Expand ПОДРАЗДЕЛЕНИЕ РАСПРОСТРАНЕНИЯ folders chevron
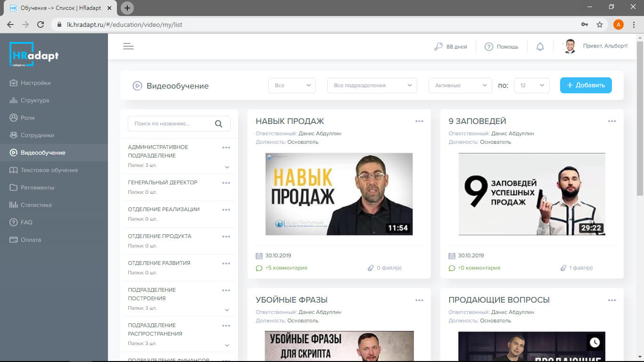 [x=227, y=345]
